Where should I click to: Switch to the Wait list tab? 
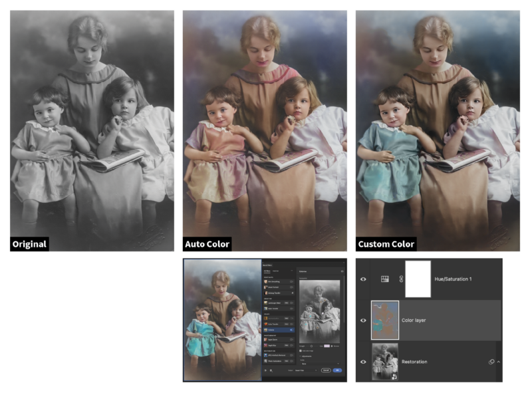[275, 271]
